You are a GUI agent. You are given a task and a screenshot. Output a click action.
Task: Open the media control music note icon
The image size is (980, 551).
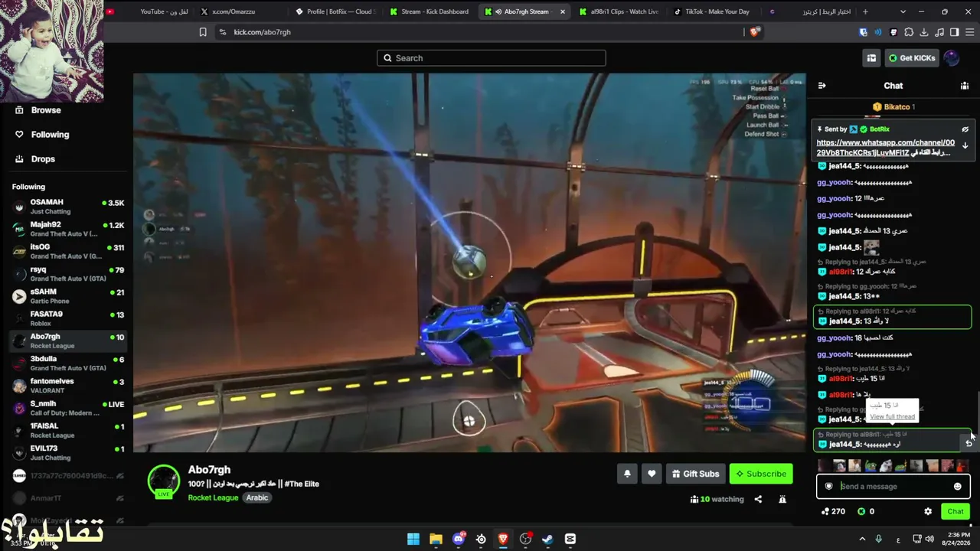[x=939, y=32]
